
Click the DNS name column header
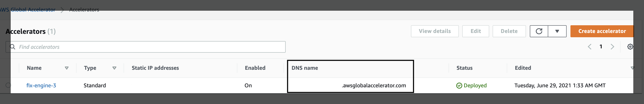tap(305, 68)
